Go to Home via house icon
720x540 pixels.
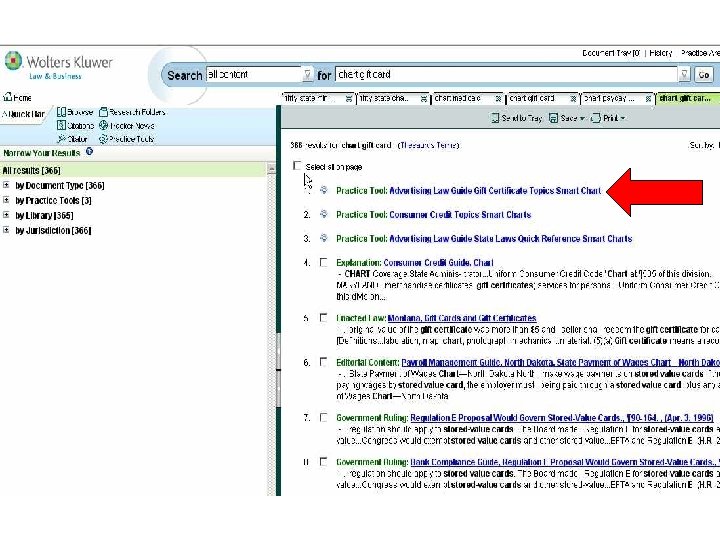[8, 97]
